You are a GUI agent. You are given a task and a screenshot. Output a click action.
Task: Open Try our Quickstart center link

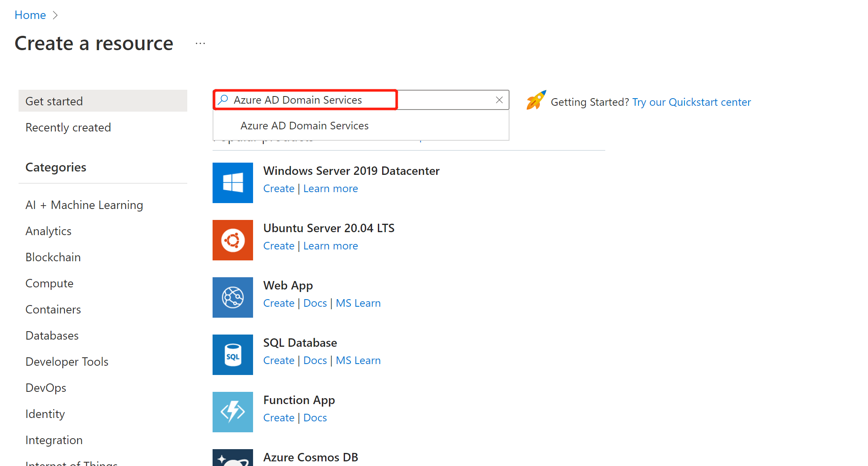click(692, 102)
